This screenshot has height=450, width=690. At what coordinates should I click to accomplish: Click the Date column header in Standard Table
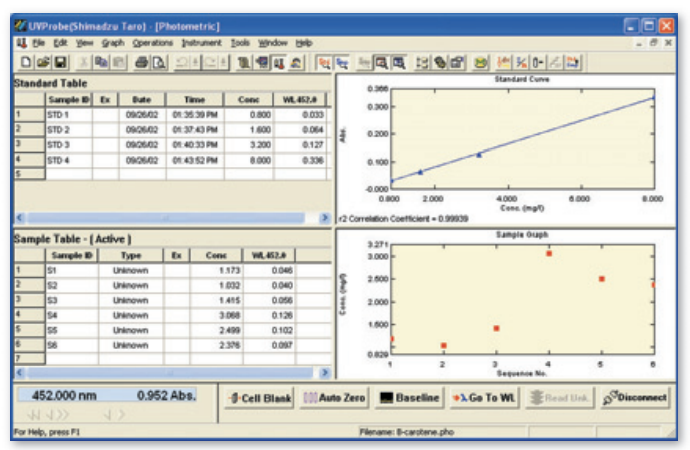142,100
